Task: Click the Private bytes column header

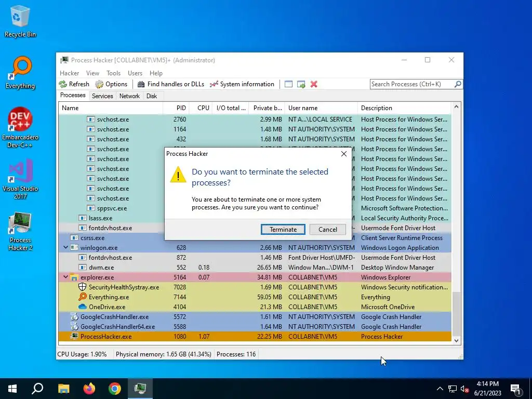Action: 267,108
